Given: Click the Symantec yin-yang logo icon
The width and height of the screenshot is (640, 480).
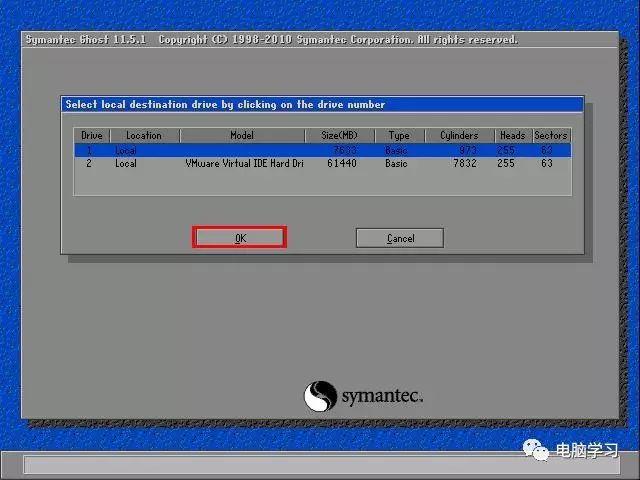Looking at the screenshot, I should coord(320,395).
